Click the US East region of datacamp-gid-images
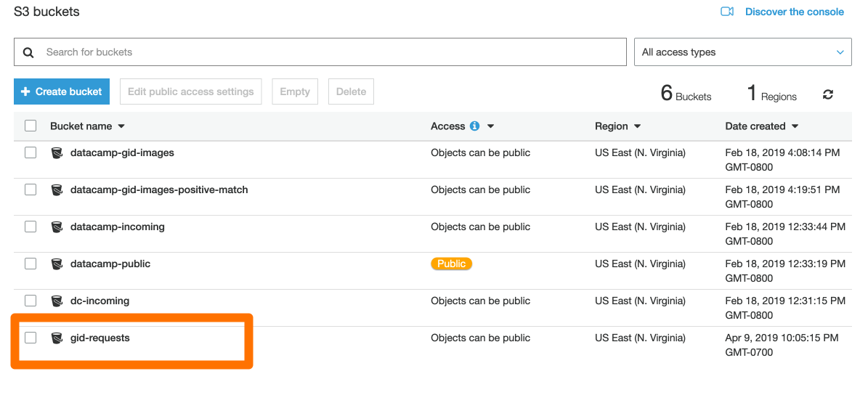 (x=641, y=152)
